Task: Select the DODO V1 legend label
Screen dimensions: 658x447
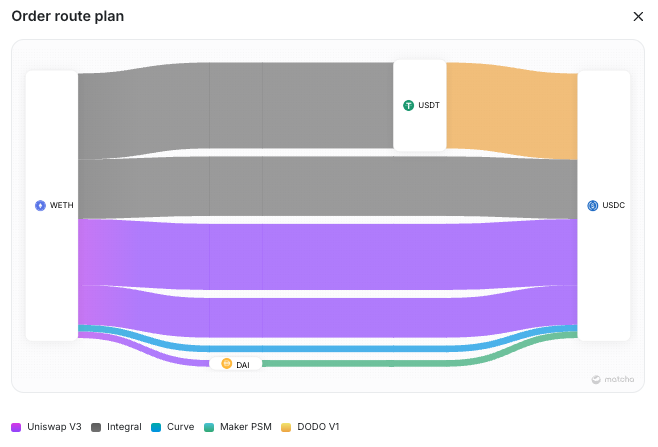Action: click(319, 427)
